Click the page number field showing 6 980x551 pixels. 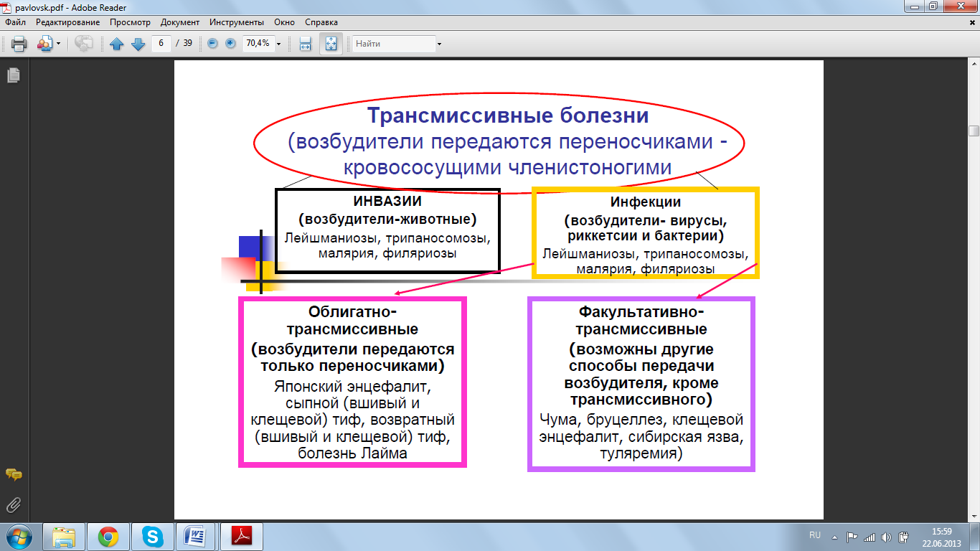161,43
